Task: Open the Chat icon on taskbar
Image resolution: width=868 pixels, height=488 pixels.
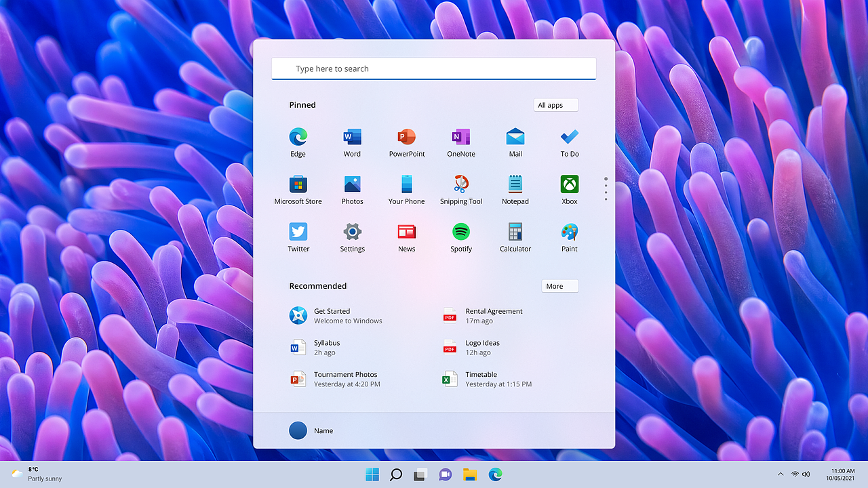Action: coord(446,474)
